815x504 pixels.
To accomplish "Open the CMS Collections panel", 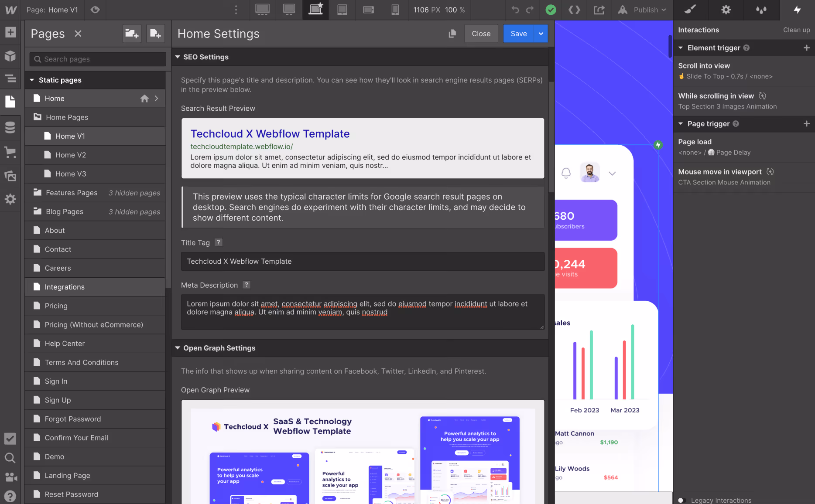I will point(10,127).
